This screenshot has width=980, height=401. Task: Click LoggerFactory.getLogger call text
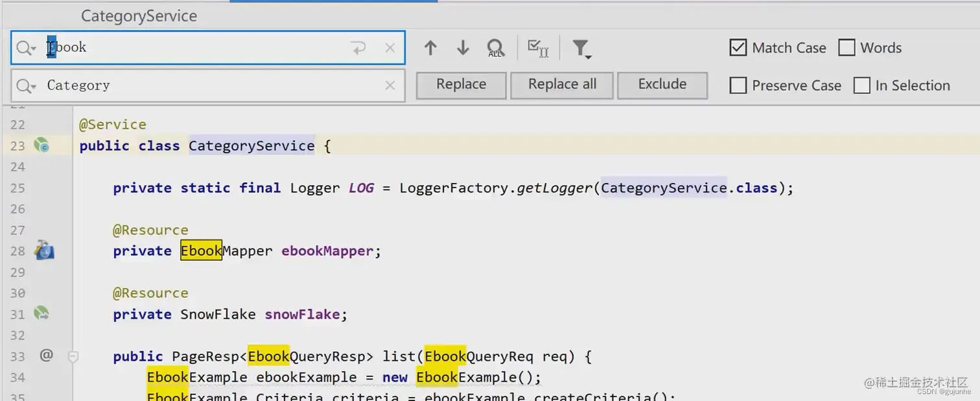coord(496,188)
